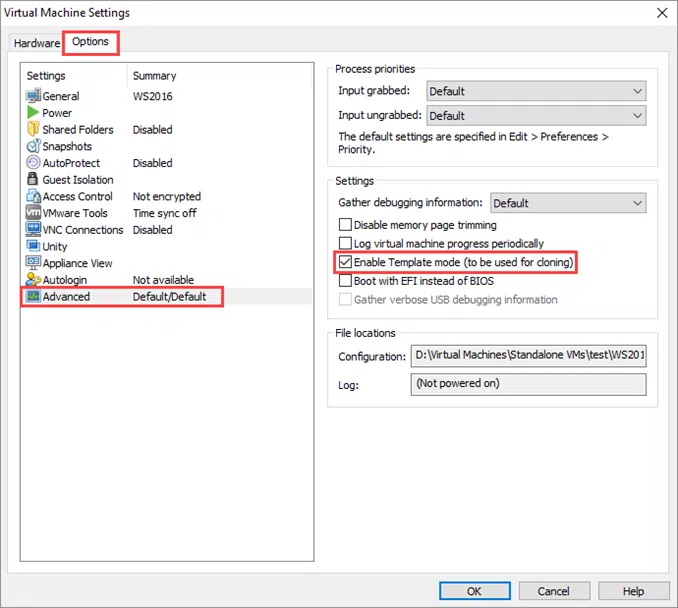Select the VNC Connections label
This screenshot has height=608, width=678.
coord(83,230)
